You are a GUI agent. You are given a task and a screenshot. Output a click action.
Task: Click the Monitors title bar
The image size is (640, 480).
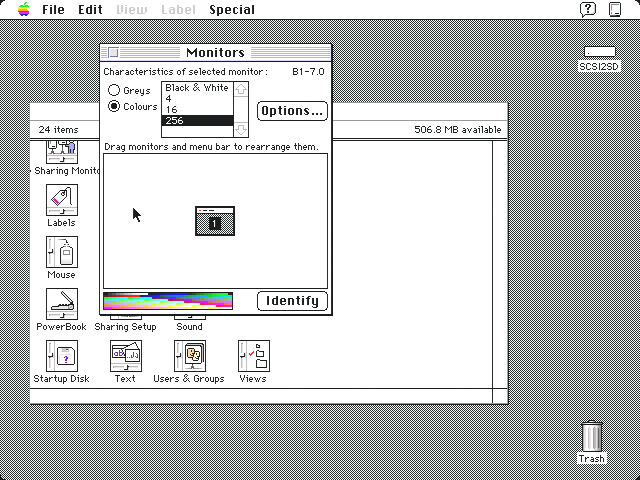click(216, 52)
